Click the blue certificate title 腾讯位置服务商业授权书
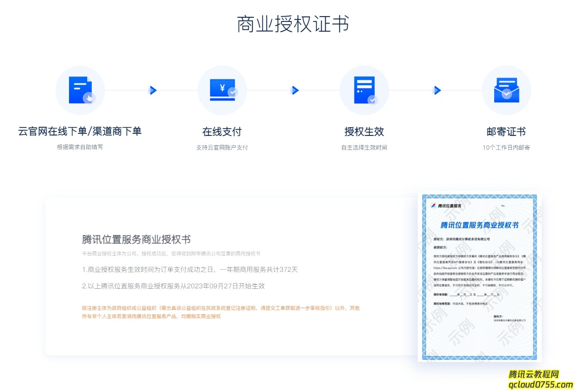576x392 pixels. coord(479,225)
